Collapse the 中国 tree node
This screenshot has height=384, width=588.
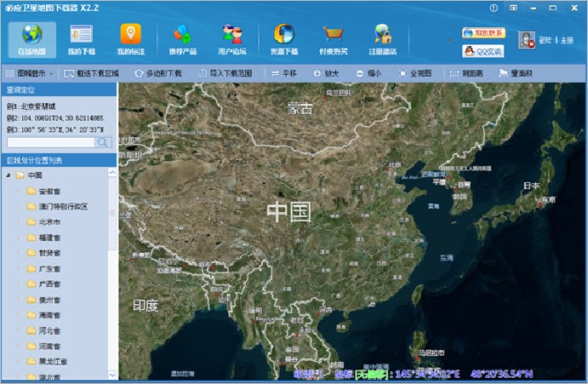(9, 175)
